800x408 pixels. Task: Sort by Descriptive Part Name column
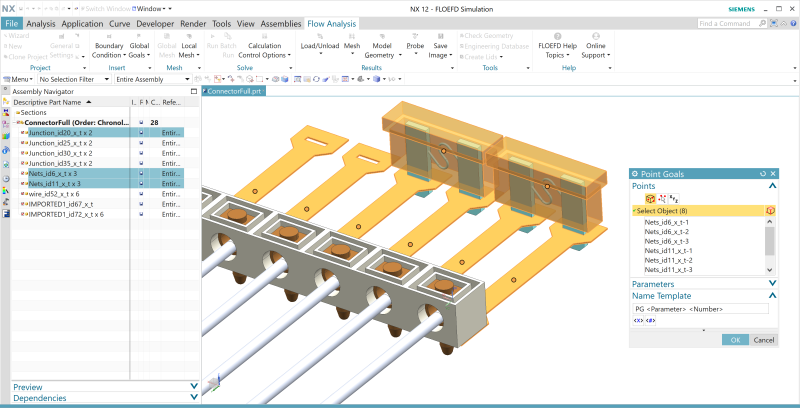[x=52, y=102]
